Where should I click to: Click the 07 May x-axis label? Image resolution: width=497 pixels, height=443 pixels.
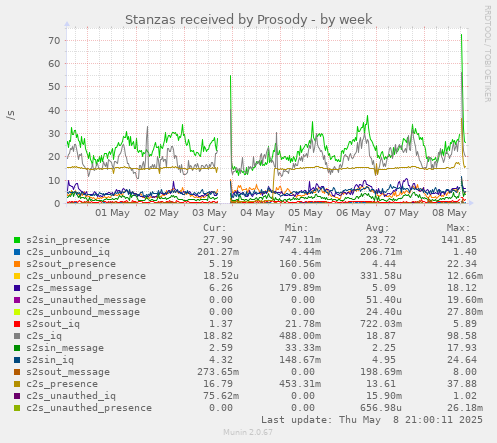tap(401, 213)
